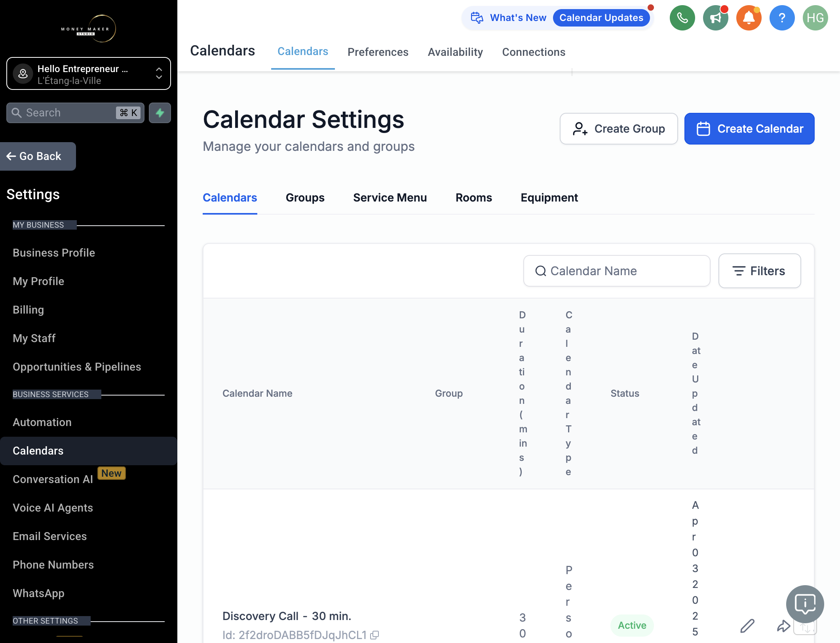The width and height of the screenshot is (840, 643).
Task: Click the Discovery Call - 30 min. calendar name
Action: pyautogui.click(x=287, y=616)
